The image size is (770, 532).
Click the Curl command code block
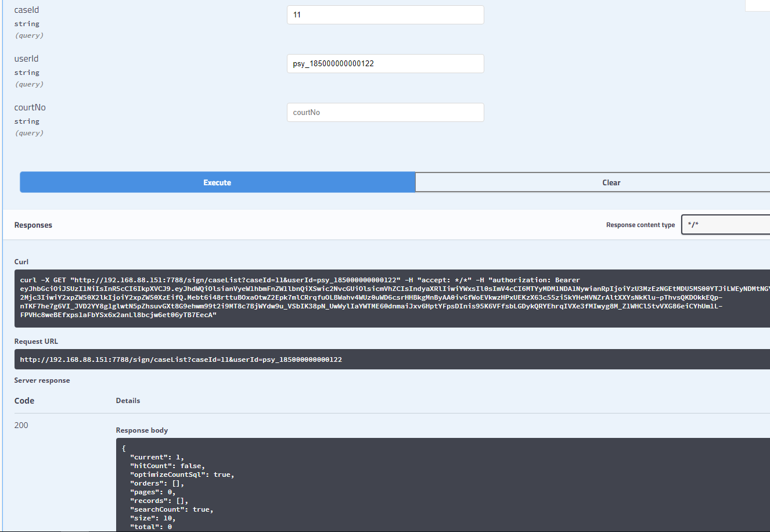click(392, 298)
